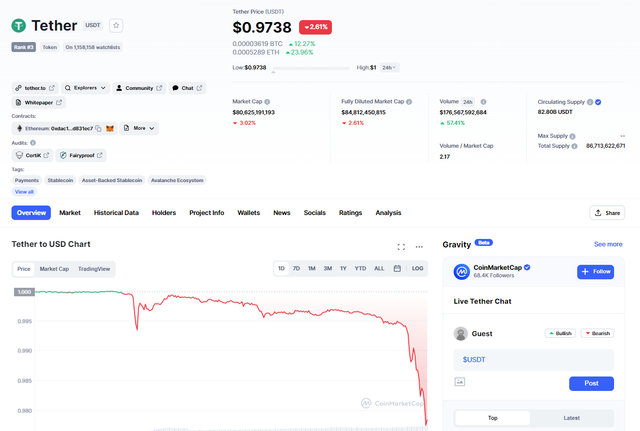Show Circulating Supply info icon
The image size is (640, 431).
point(590,102)
